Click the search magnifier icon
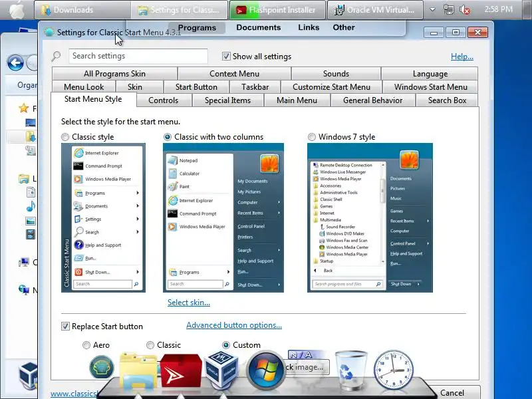 56,56
